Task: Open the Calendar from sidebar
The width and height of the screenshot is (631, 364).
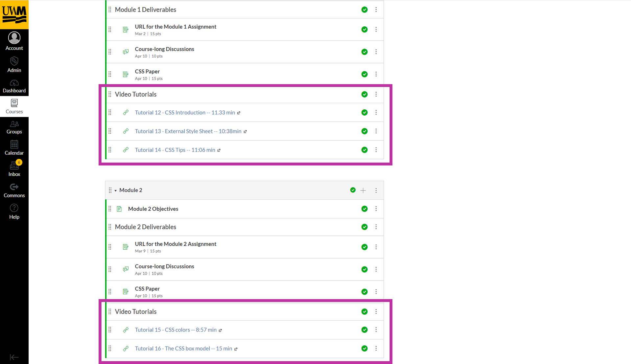Action: pos(14,148)
